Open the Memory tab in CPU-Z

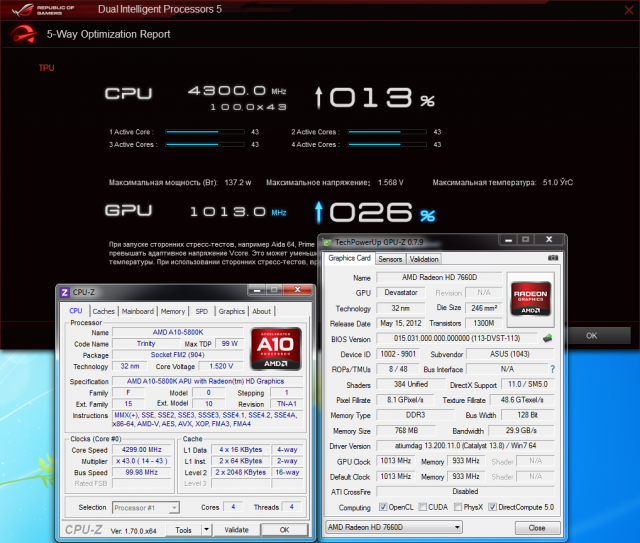point(173,311)
